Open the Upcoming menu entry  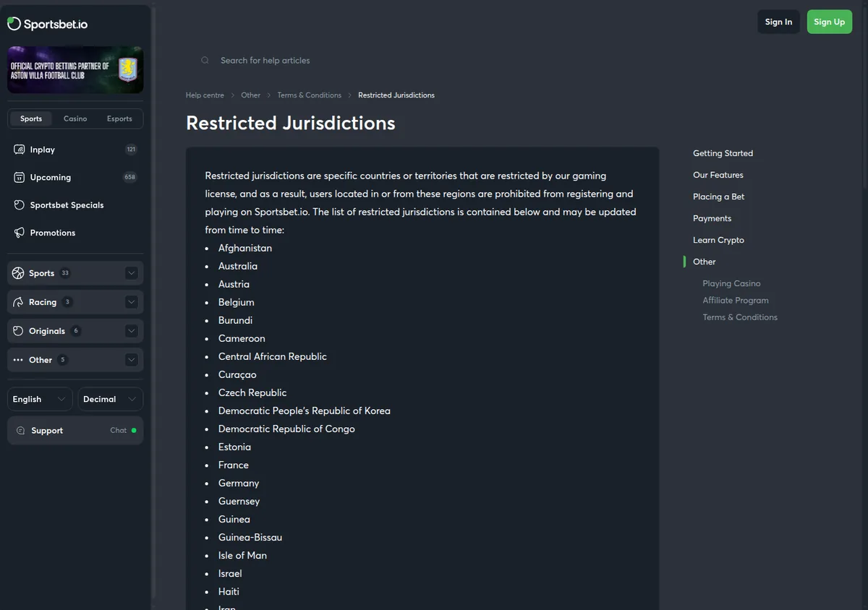pos(75,177)
